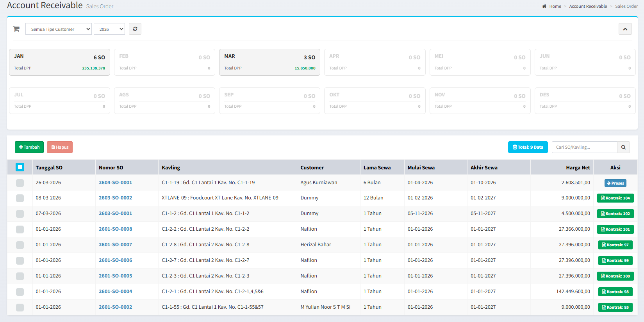Open the 2026 year dropdown
The width and height of the screenshot is (644, 322).
(109, 29)
